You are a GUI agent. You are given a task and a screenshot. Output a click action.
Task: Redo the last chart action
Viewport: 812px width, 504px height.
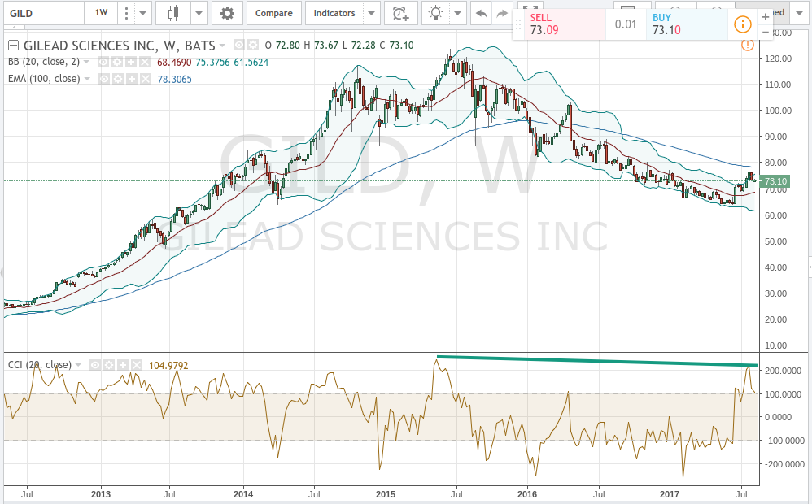pos(502,14)
